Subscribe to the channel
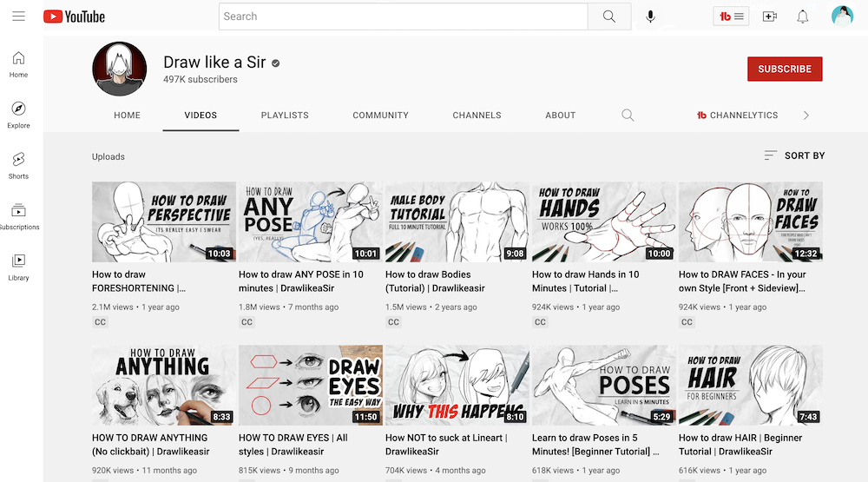The image size is (868, 482). point(785,69)
